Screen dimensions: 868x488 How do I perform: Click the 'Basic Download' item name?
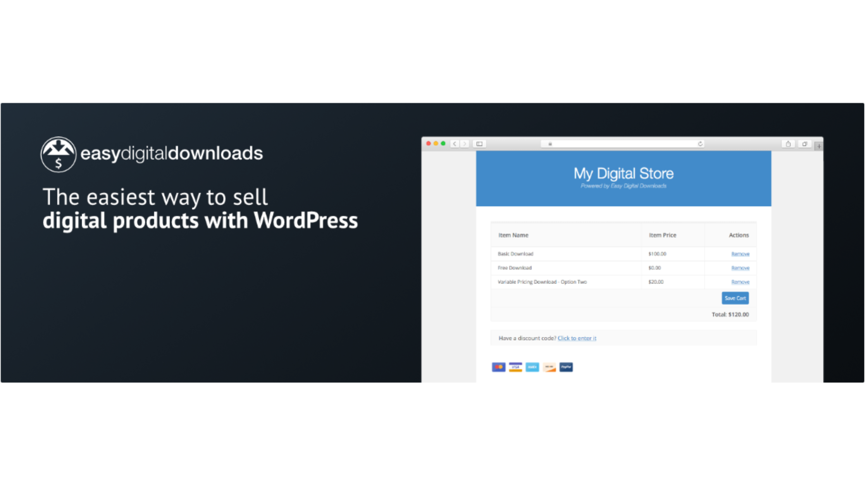pyautogui.click(x=515, y=254)
